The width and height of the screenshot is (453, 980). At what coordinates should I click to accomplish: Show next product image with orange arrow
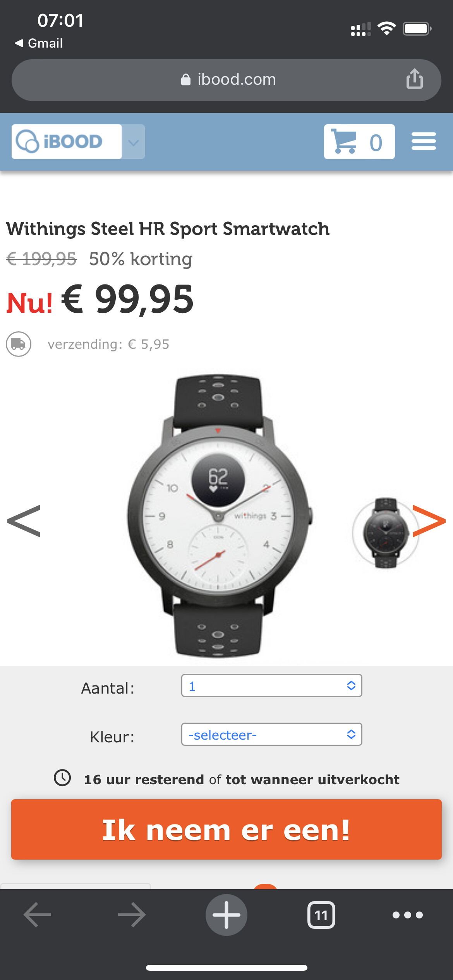point(429,521)
